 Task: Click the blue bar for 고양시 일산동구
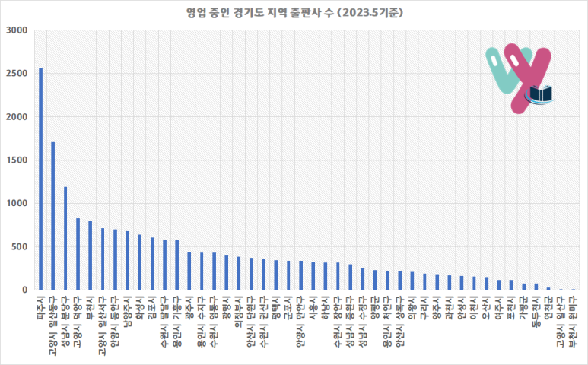click(x=53, y=216)
